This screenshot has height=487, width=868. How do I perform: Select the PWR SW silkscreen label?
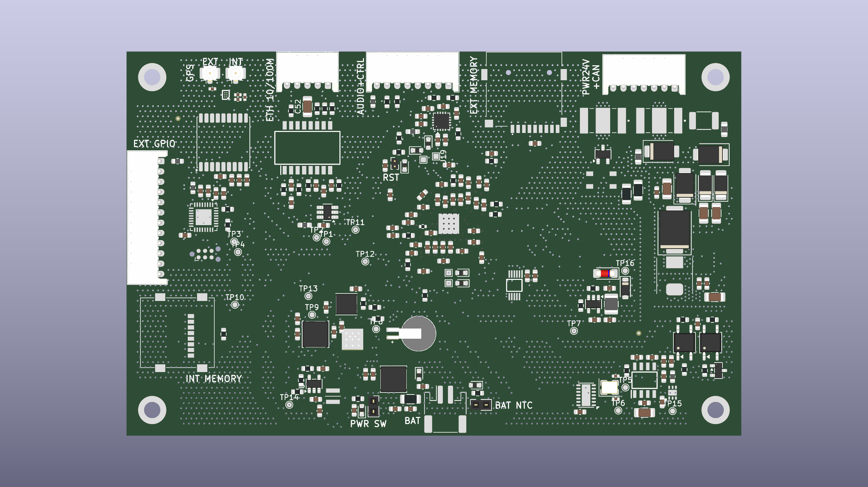[368, 424]
